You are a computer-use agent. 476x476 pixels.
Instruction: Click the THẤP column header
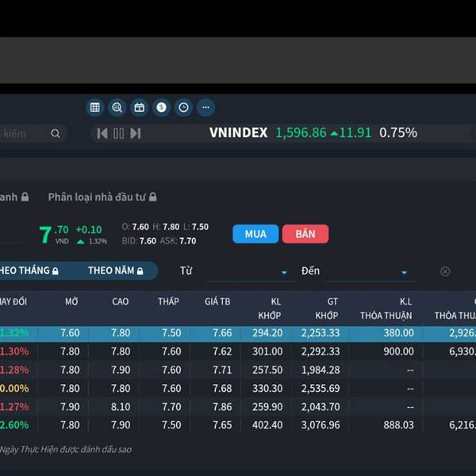(x=168, y=301)
